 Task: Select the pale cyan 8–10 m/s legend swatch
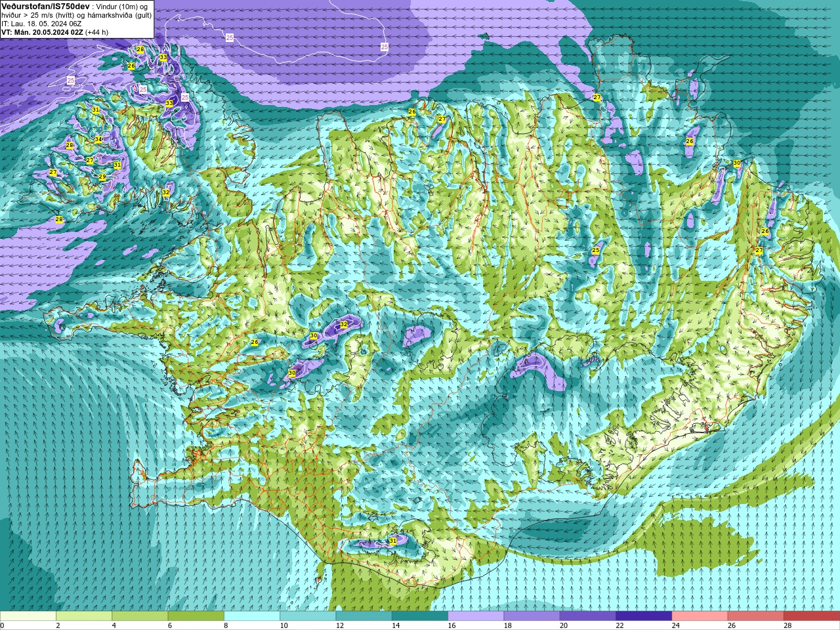pos(252,616)
